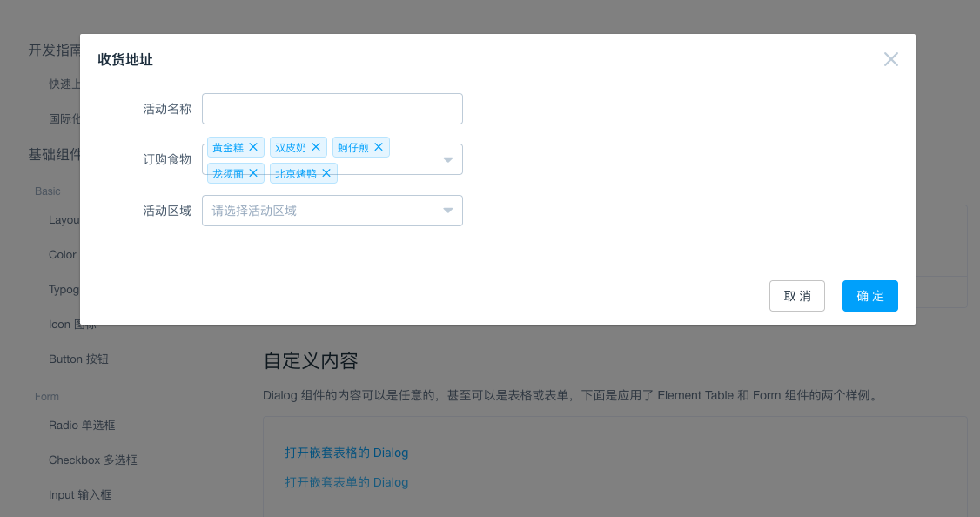Image resolution: width=980 pixels, height=517 pixels.
Task: Click the 取消 cancel button
Action: [x=796, y=296]
